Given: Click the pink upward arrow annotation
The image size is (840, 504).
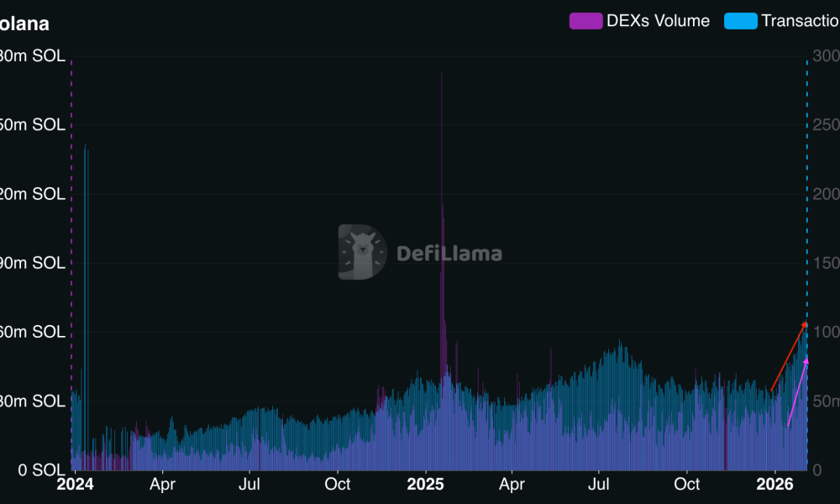Looking at the screenshot, I should [x=798, y=395].
